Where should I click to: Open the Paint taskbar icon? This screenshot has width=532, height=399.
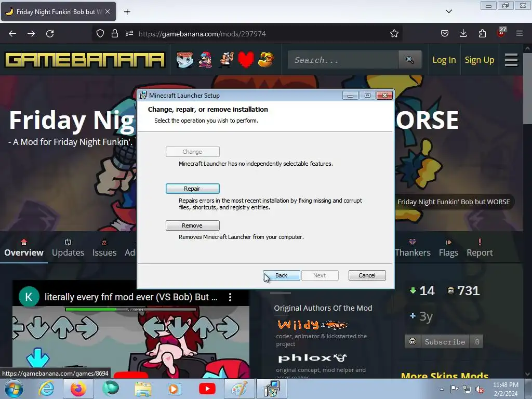(x=239, y=389)
